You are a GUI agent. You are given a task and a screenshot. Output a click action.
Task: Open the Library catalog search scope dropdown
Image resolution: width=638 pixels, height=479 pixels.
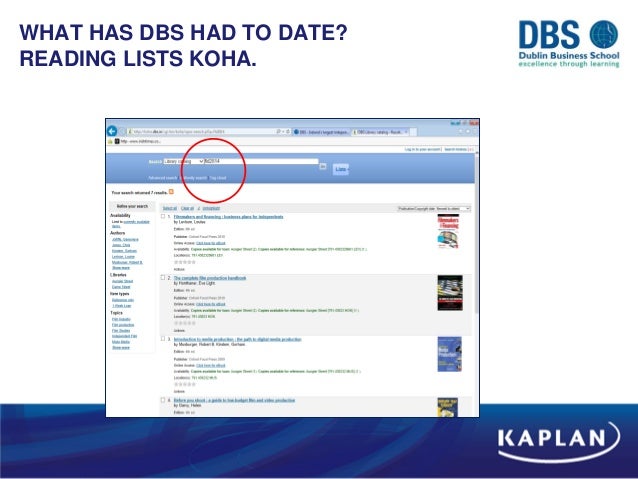coord(184,162)
